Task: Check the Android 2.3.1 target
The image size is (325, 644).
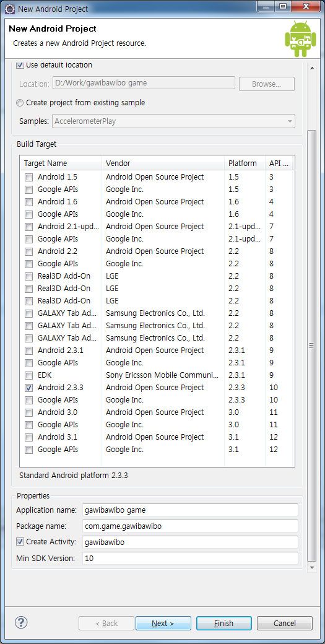Action: pos(28,350)
